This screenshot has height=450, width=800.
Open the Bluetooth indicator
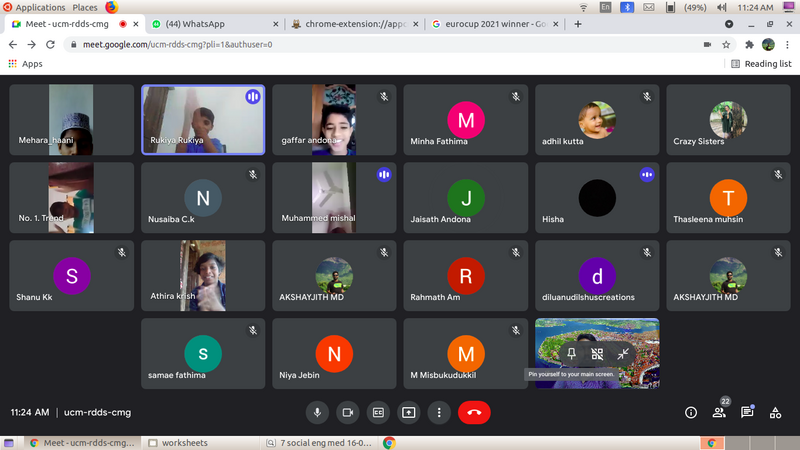tap(627, 7)
